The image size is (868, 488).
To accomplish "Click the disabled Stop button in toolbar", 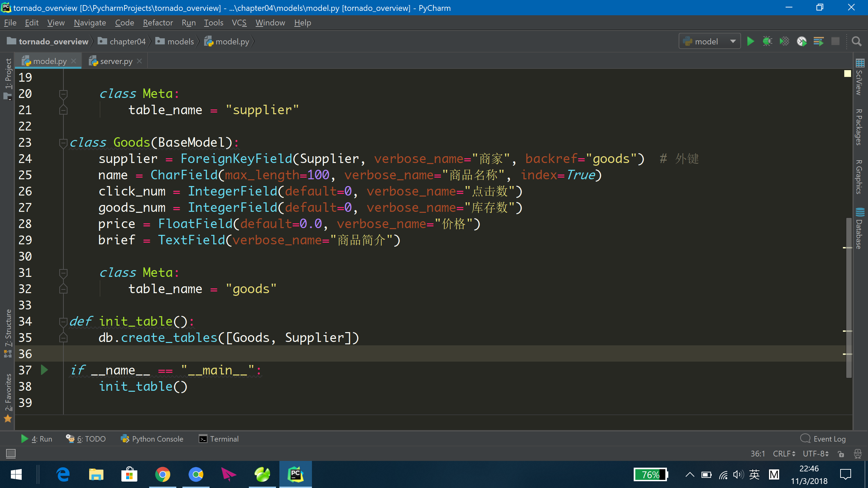I will coord(835,41).
